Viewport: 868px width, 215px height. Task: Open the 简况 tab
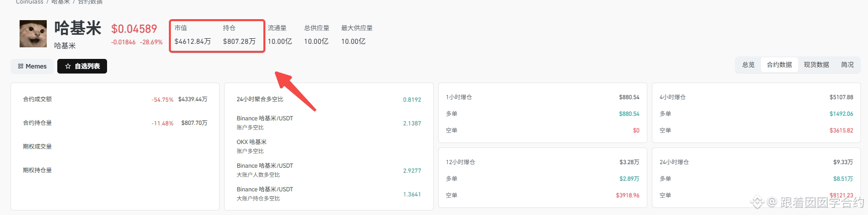847,64
